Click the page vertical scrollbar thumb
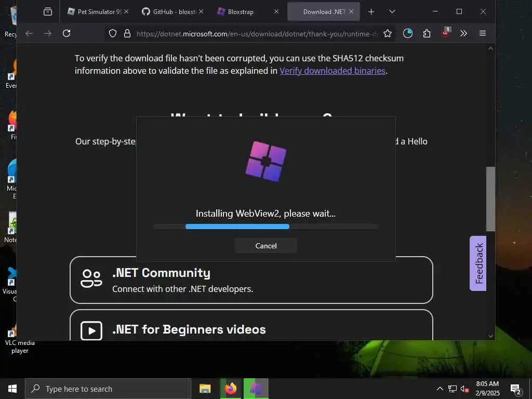The height and width of the screenshot is (399, 532). tap(490, 199)
